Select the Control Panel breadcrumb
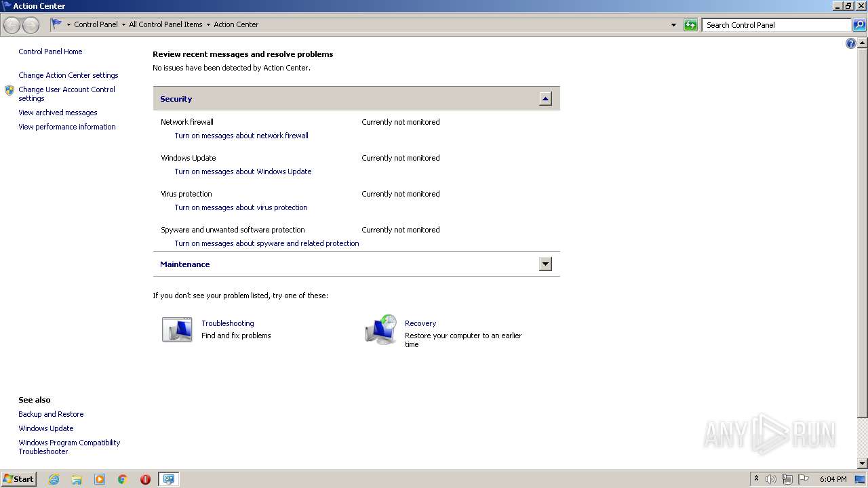Viewport: 868px width, 488px height. tap(96, 24)
